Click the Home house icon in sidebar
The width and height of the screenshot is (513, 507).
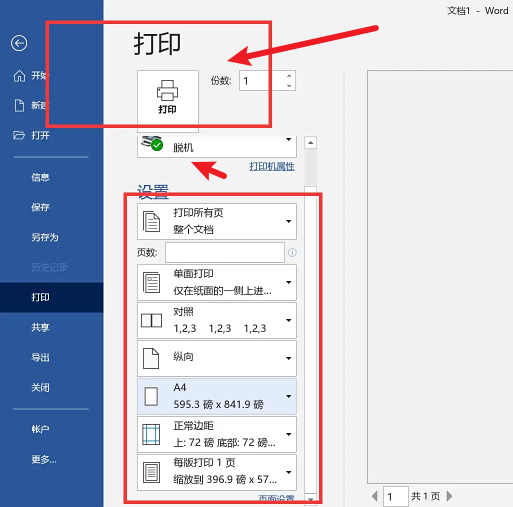coord(19,76)
